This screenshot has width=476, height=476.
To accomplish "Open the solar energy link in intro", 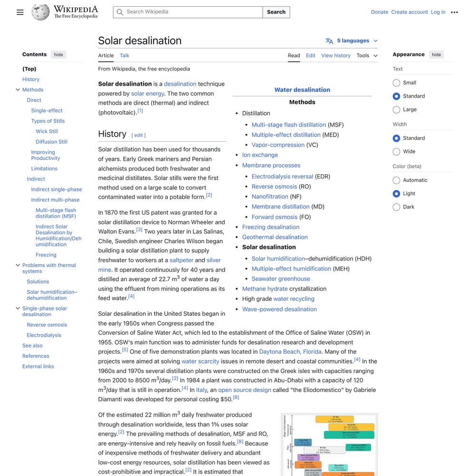I will (148, 93).
